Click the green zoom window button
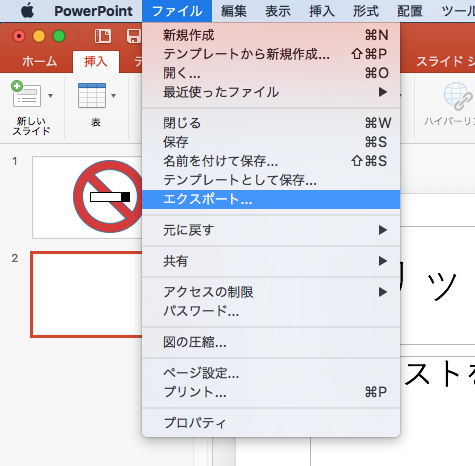This screenshot has width=475, height=466. (x=59, y=36)
